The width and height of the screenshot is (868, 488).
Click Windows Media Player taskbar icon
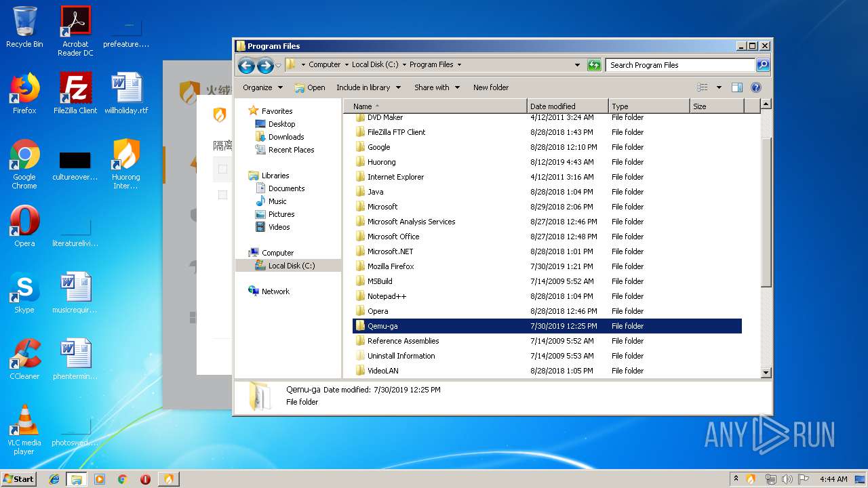tap(100, 479)
